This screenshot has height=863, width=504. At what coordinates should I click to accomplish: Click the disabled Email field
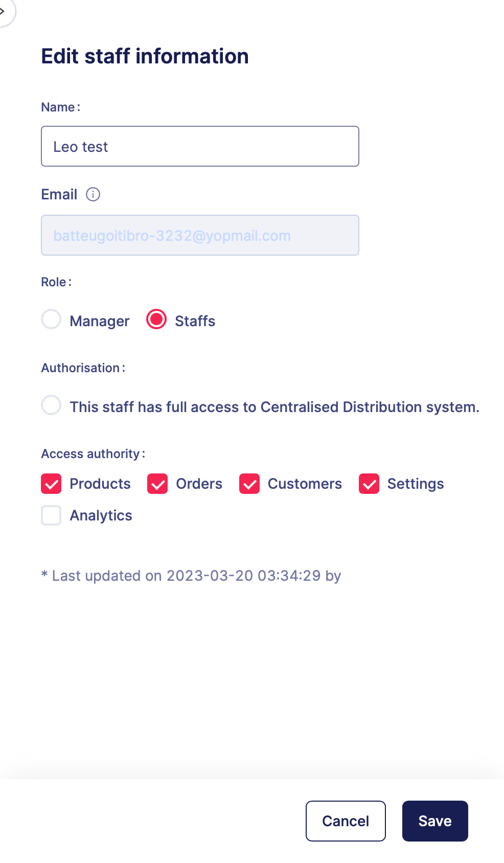click(200, 235)
